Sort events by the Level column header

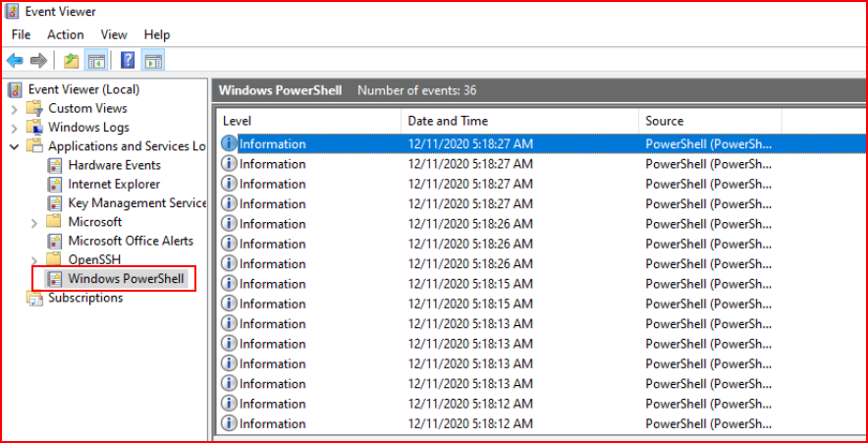308,121
